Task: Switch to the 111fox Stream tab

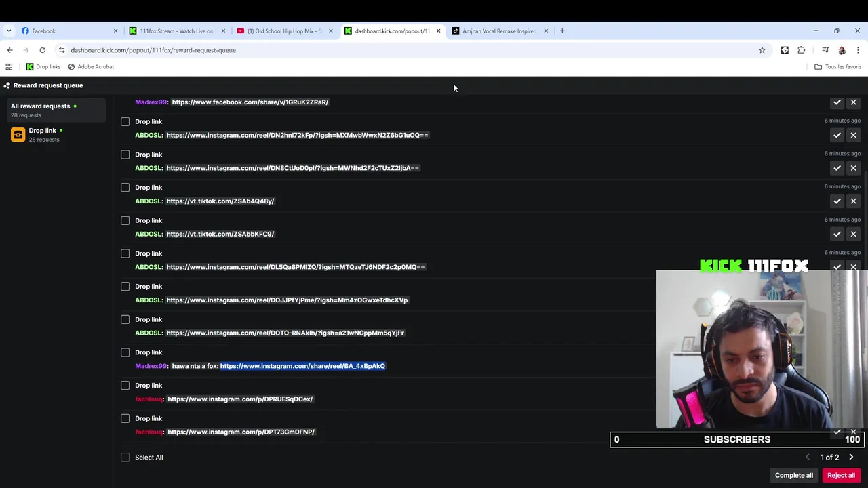Action: click(x=176, y=30)
